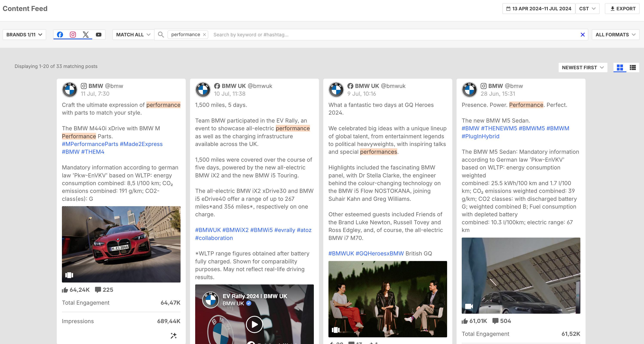The image size is (644, 344).
Task: Click AI sparkle icon on first post
Action: [x=173, y=335]
